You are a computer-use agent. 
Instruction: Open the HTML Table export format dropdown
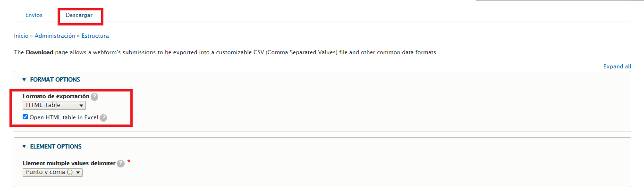(54, 105)
